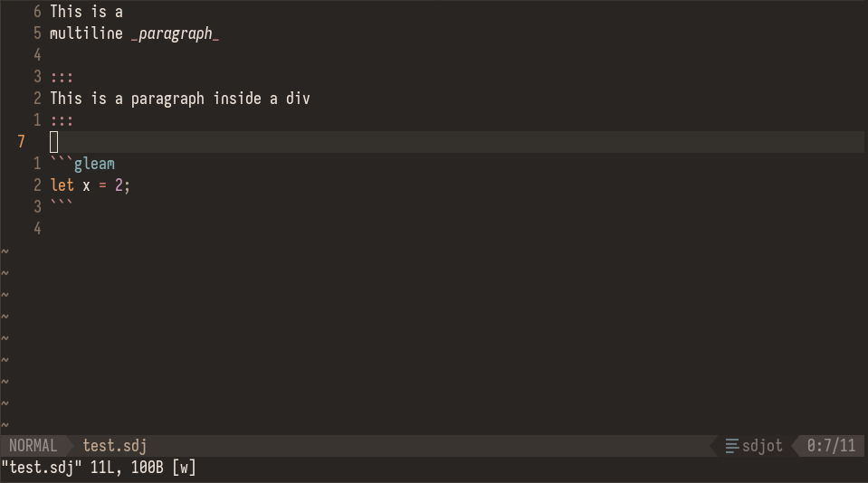
Task: Click the filetype lines icon beside sdjot
Action: point(732,446)
